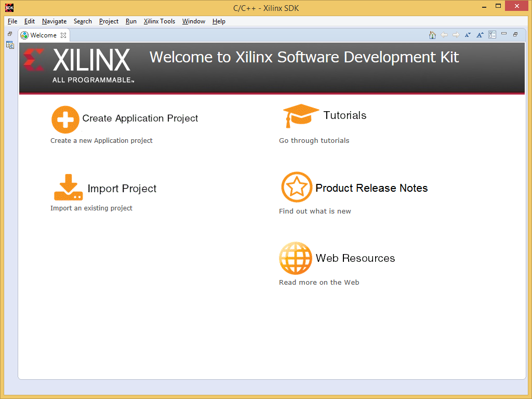Click the restore icon in left sidebar

pos(10,34)
